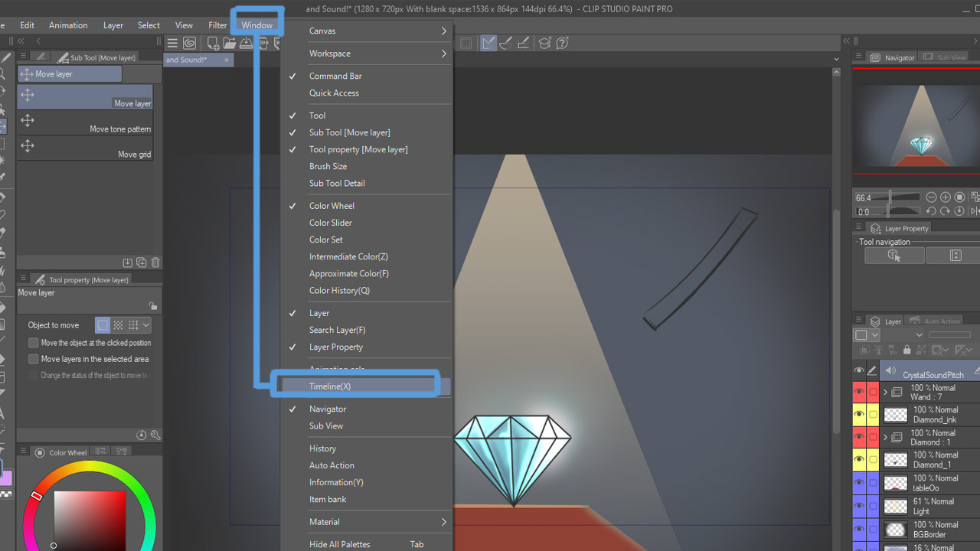Open Clip Studio spiral icon

pos(189,44)
